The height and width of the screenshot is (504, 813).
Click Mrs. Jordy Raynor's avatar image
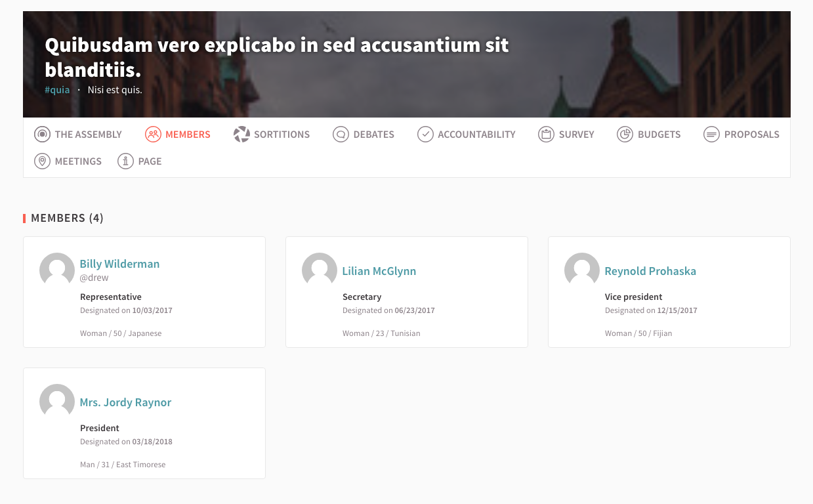57,401
